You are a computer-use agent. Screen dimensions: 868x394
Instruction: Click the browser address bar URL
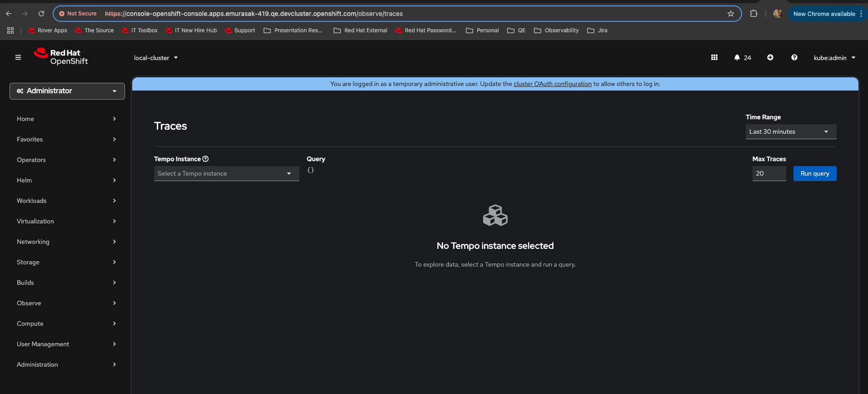point(254,14)
